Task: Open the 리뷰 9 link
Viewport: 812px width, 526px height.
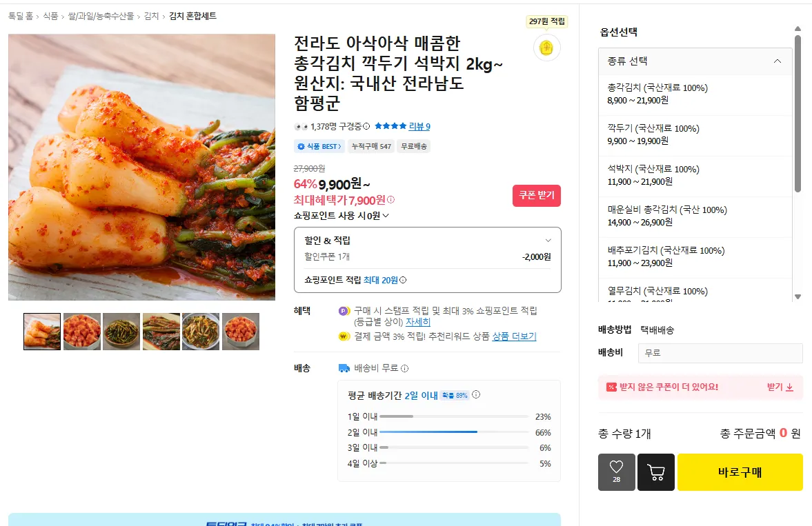Action: tap(419, 126)
